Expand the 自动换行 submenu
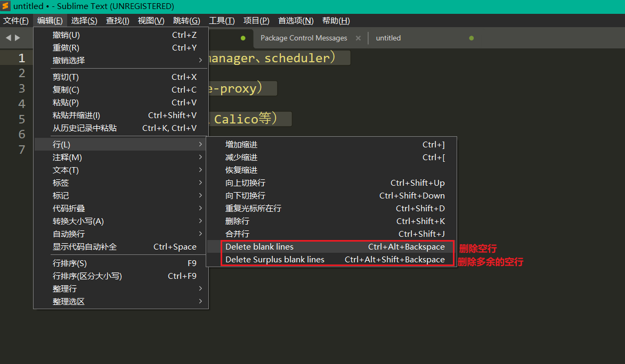The image size is (625, 364). 121,234
